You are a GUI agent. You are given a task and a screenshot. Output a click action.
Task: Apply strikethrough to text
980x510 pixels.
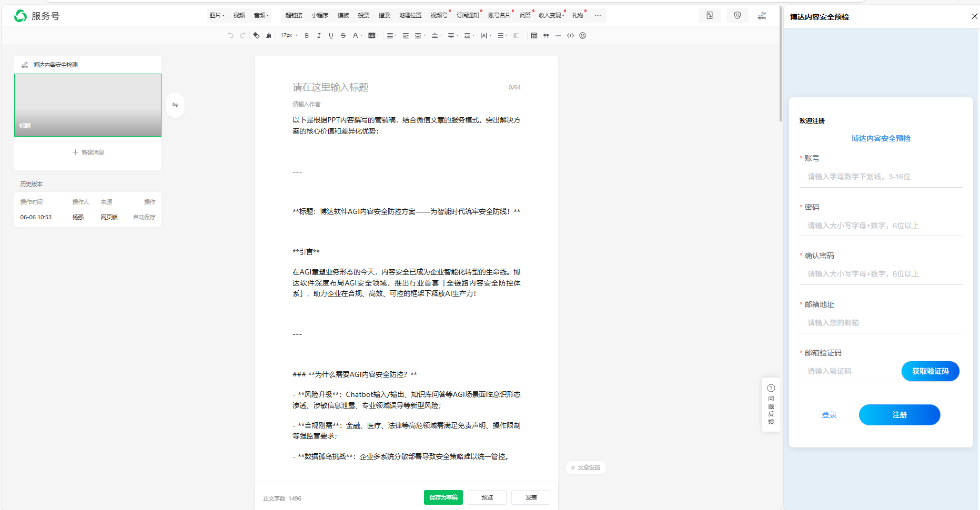(x=343, y=35)
